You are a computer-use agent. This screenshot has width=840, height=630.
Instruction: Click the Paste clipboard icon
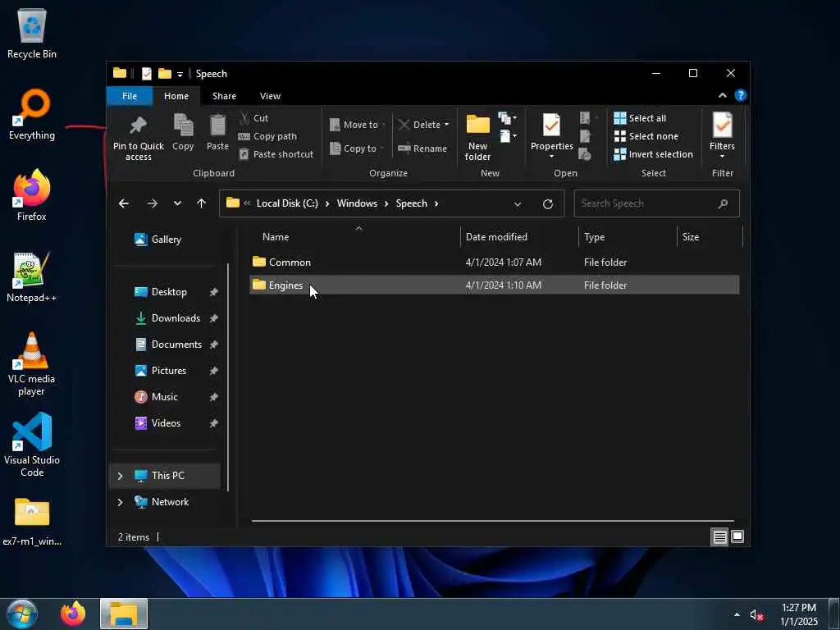click(217, 125)
